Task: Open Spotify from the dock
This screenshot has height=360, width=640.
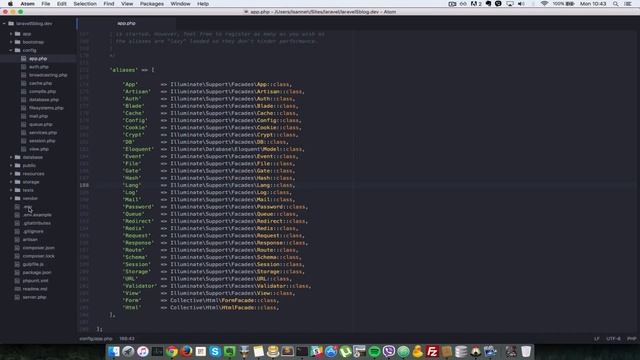Action: coord(374,351)
